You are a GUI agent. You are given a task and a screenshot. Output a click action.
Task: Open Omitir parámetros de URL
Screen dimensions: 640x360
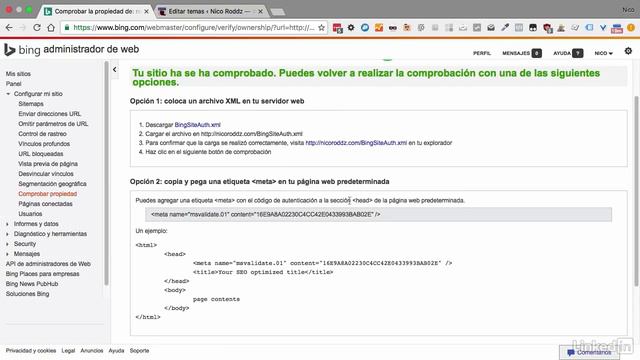click(53, 124)
